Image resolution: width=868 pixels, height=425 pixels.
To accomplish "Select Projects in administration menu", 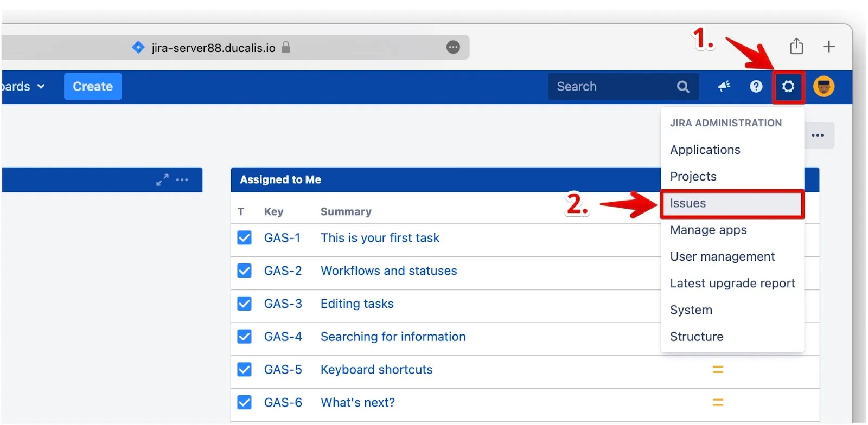I will (x=732, y=176).
